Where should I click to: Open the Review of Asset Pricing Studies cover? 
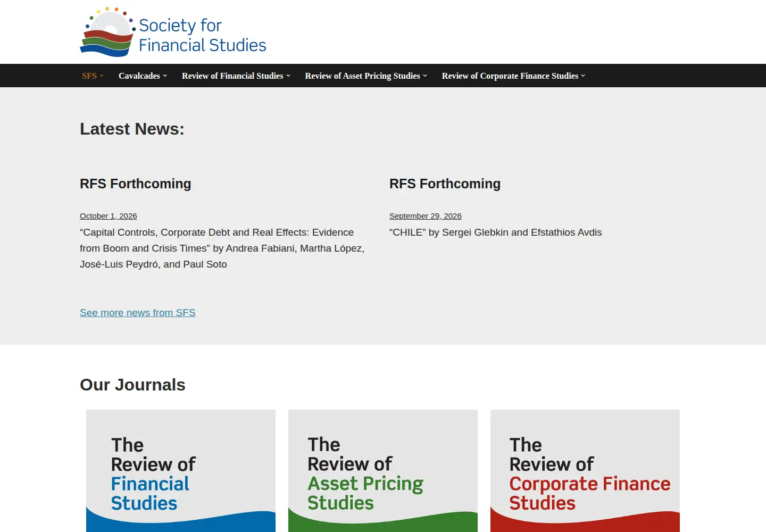[383, 471]
